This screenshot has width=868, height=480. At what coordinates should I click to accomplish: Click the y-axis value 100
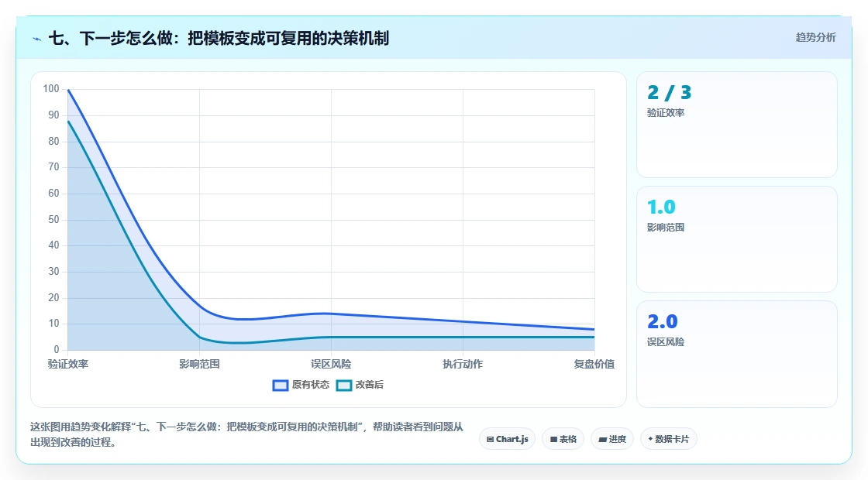[51, 88]
